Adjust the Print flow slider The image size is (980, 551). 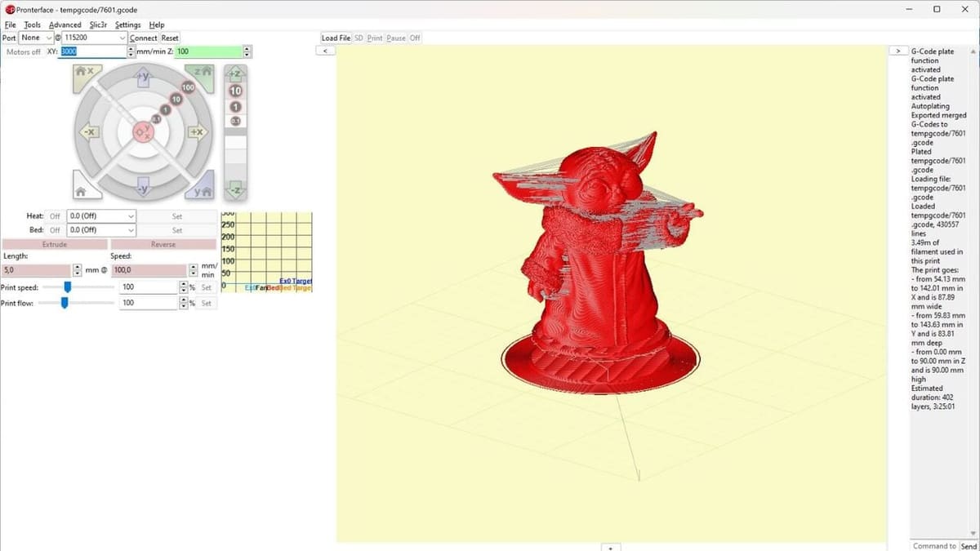coord(65,303)
